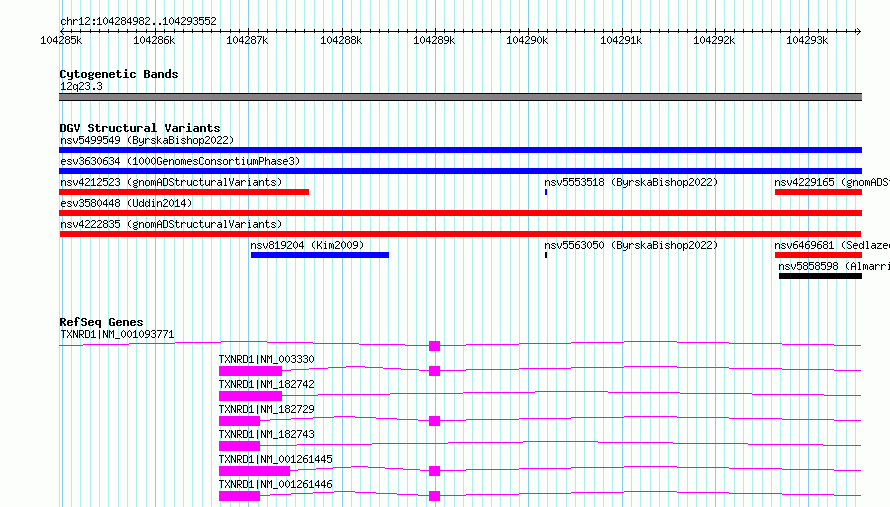Click the red bar under nsv4222835

[460, 234]
